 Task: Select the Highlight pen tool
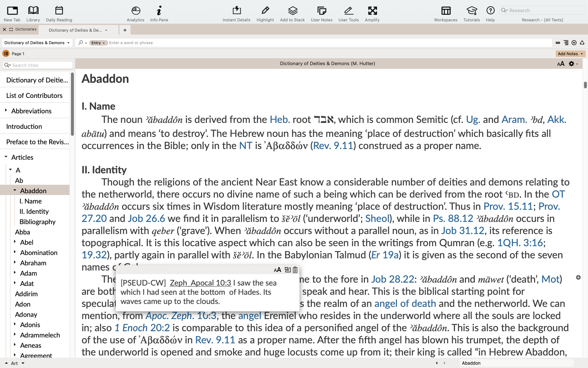265,14
